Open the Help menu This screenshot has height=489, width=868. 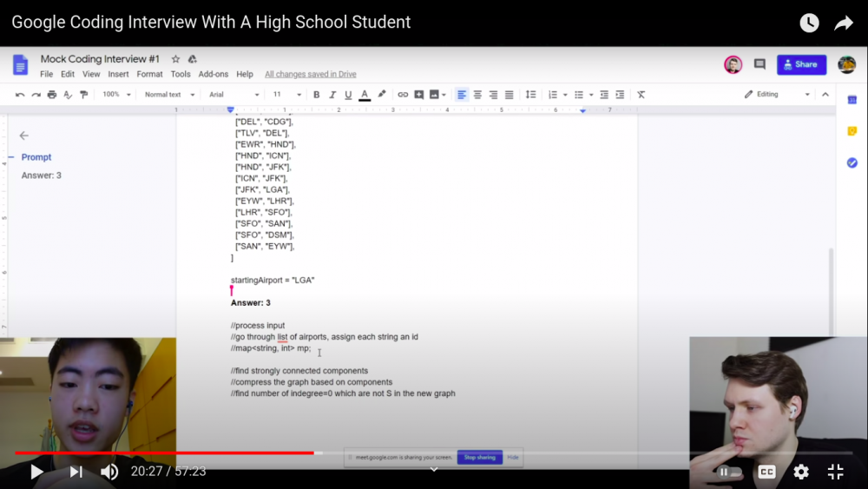(245, 74)
